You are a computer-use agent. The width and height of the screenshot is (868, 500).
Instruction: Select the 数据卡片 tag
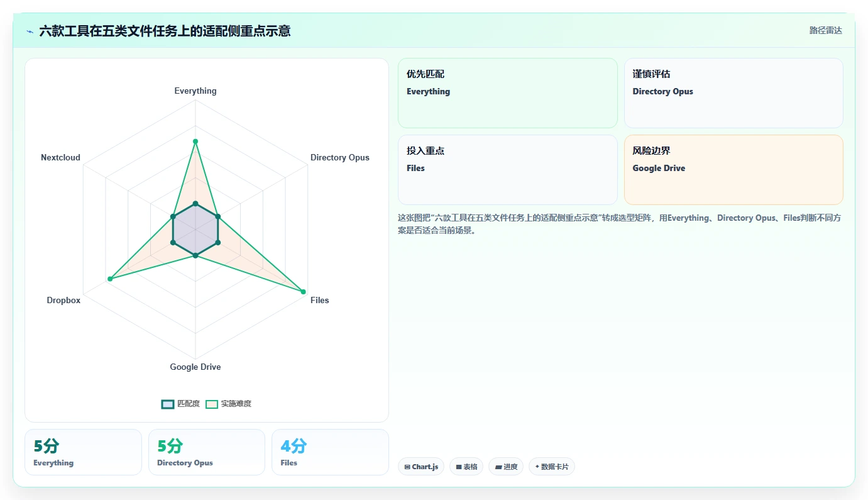[552, 467]
